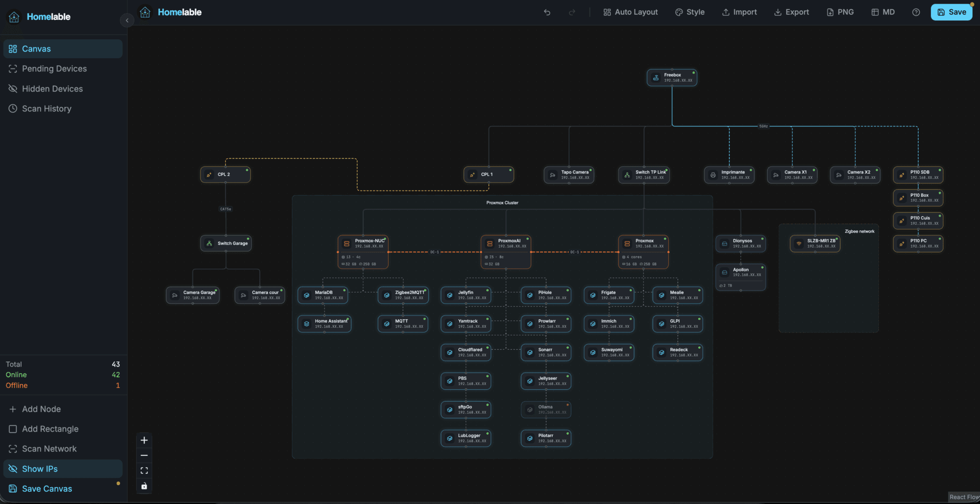The image size is (980, 504).
Task: Click the Homelable home logo icon
Action: [x=144, y=12]
